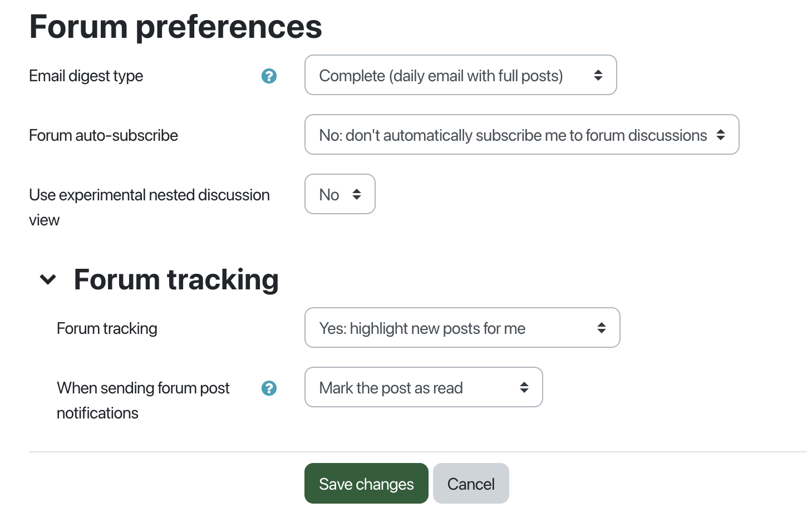The image size is (807, 532).
Task: Click the up-down arrows beside 'Mark the post as read'
Action: click(524, 387)
